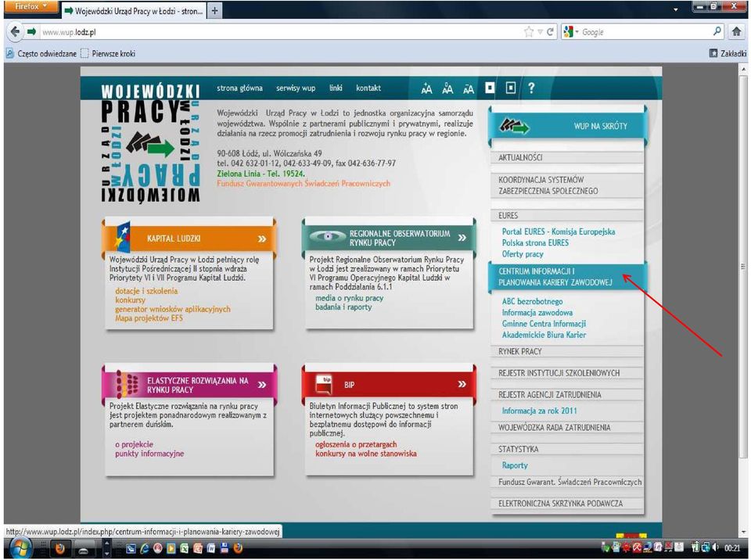Select Rynek Pracy sidebar item

coord(567,352)
